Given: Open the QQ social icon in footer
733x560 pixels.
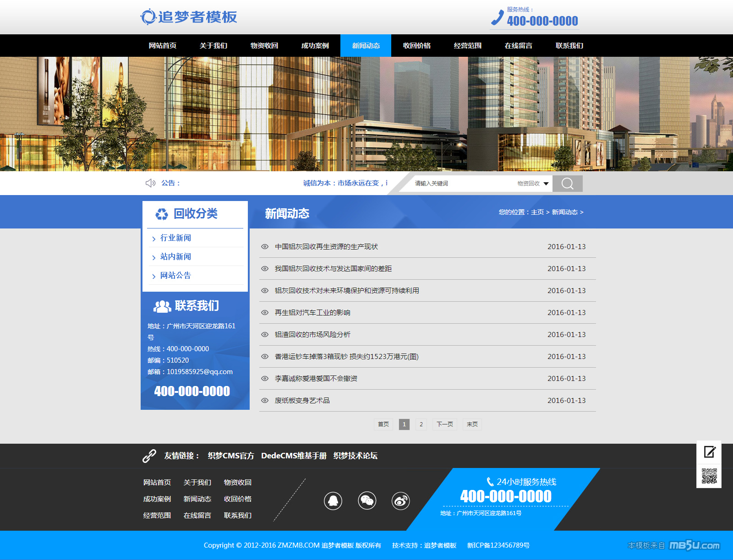Looking at the screenshot, I should coord(333,501).
